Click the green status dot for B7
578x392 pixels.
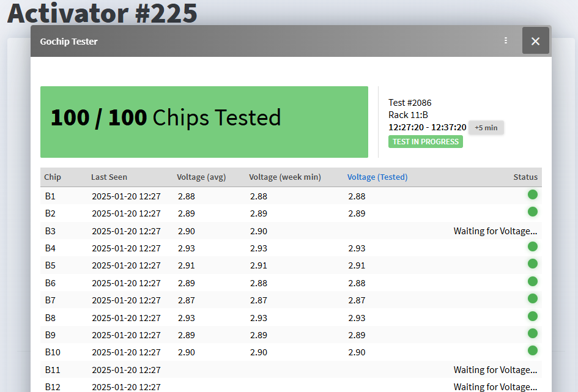[x=532, y=299]
